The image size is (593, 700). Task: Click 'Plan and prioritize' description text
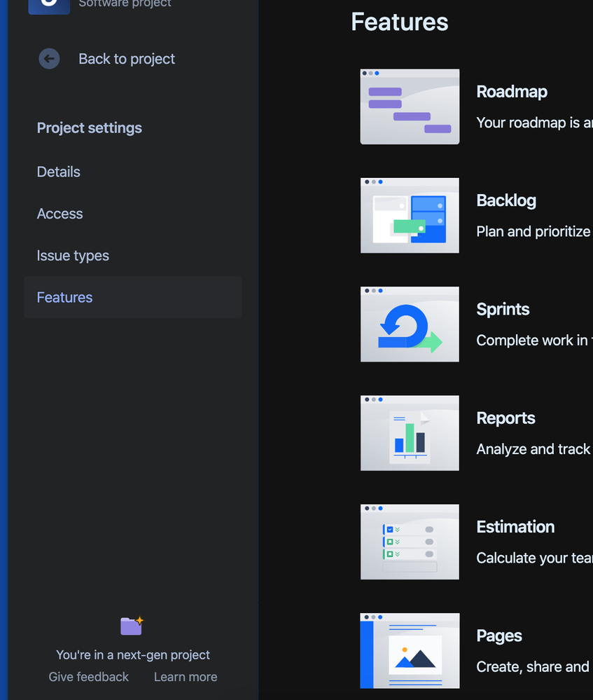534,232
